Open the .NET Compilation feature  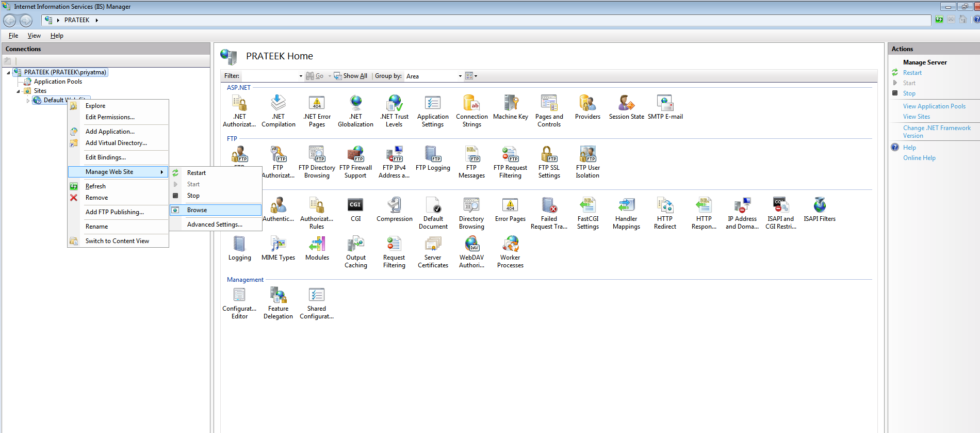(279, 111)
